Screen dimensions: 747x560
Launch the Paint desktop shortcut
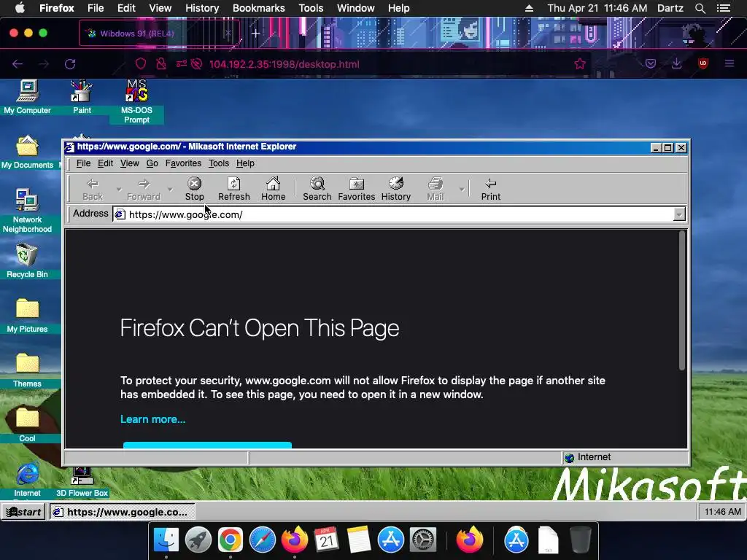click(x=82, y=97)
